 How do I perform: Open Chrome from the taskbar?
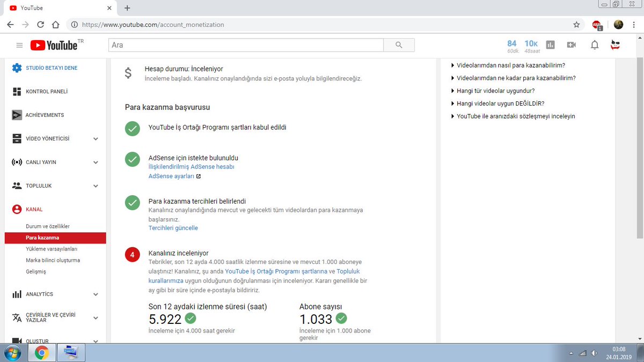pos(42,353)
